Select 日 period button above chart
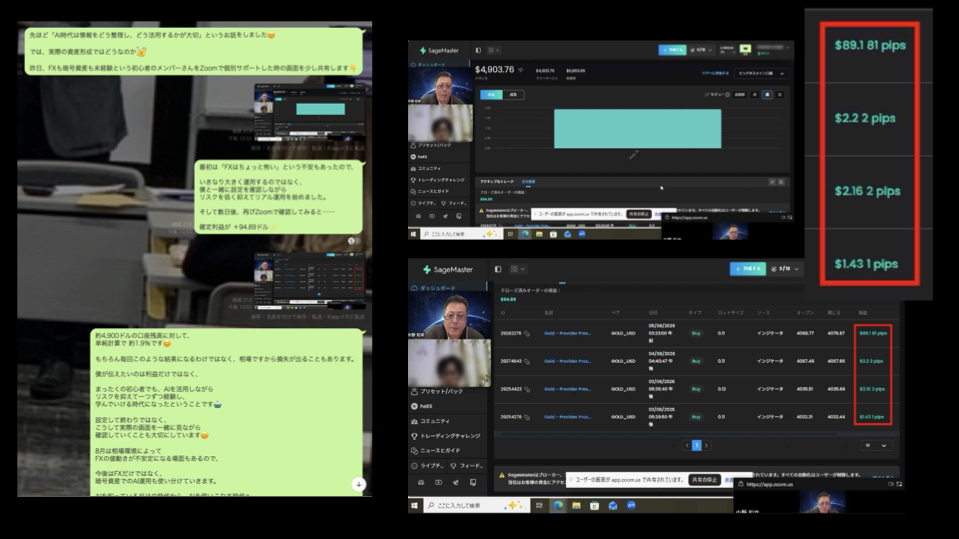959x539 pixels. [x=779, y=95]
